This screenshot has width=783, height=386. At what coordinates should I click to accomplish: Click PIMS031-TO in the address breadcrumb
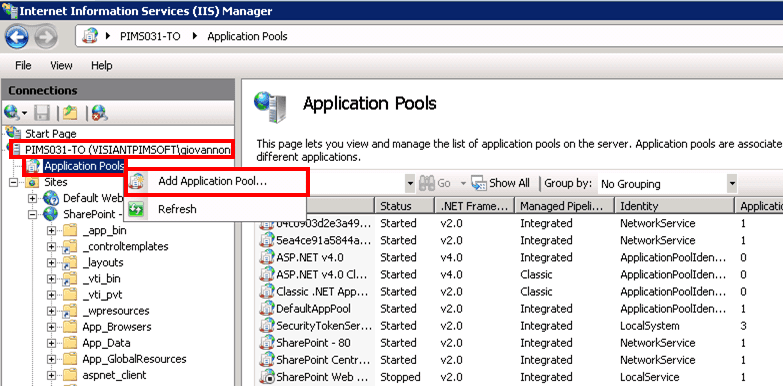[150, 36]
